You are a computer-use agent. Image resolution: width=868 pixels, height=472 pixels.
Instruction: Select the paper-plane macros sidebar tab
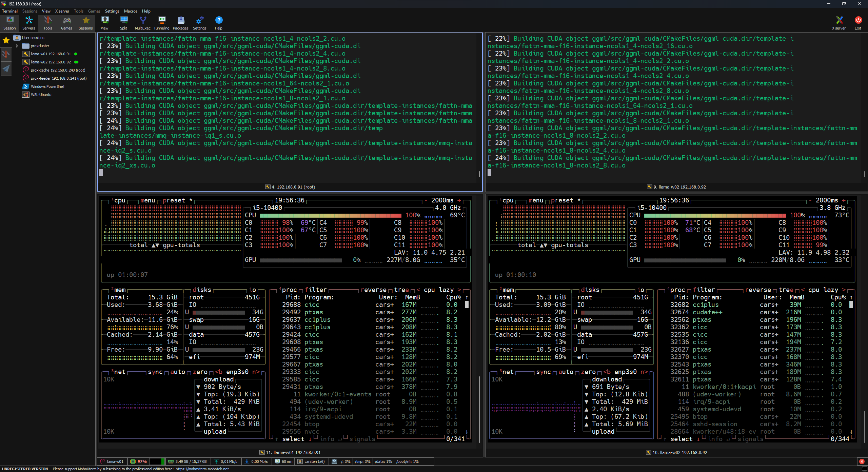tap(6, 69)
